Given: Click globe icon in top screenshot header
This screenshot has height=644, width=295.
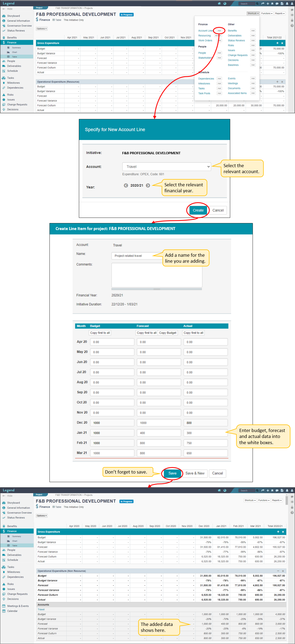Looking at the screenshot, I should [225, 4].
